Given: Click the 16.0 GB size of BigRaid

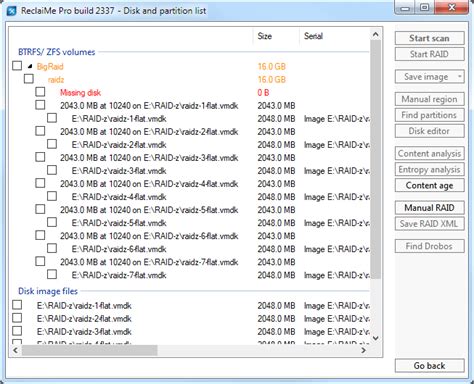Looking at the screenshot, I should 272,66.
